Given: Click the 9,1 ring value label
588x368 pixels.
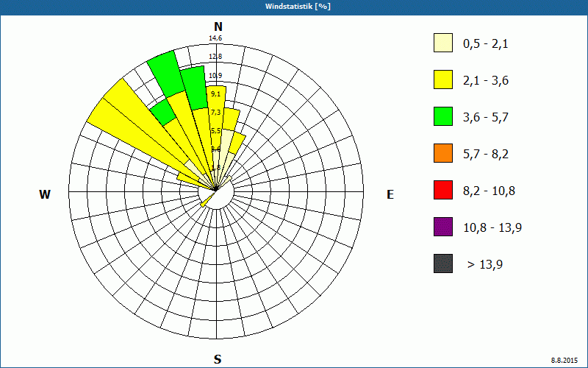Looking at the screenshot, I should [x=215, y=94].
